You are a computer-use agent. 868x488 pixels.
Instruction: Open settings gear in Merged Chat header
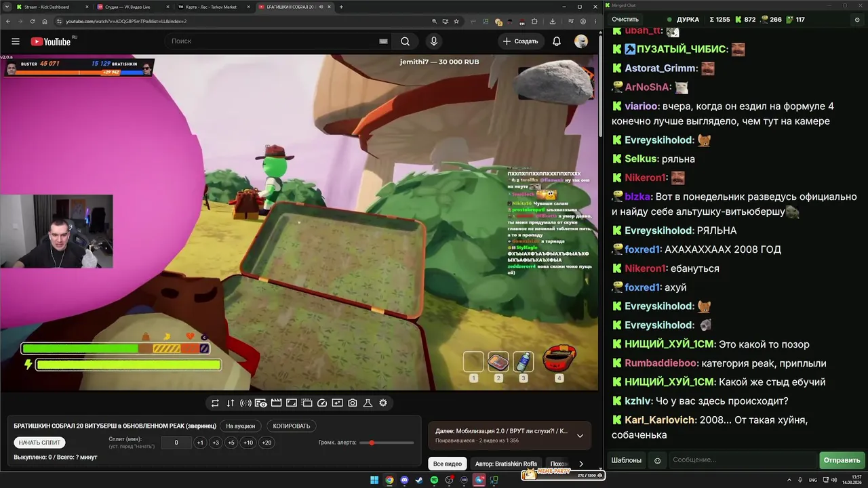pyautogui.click(x=856, y=20)
